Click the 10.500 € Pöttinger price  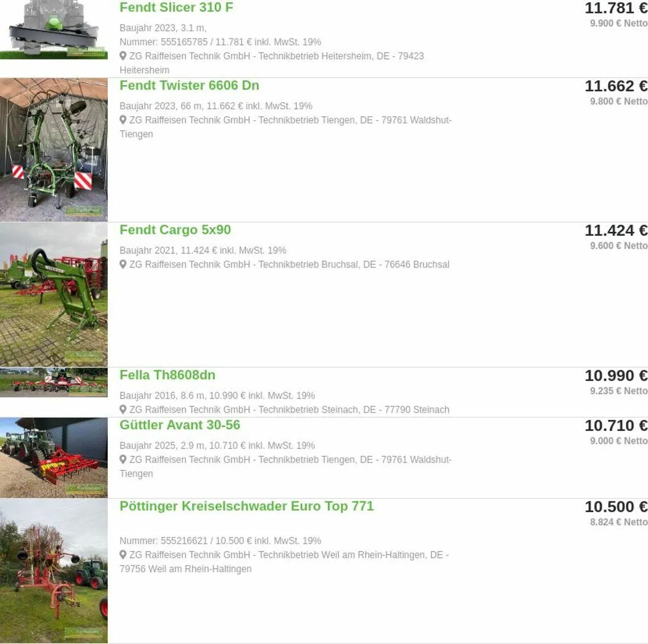click(616, 507)
